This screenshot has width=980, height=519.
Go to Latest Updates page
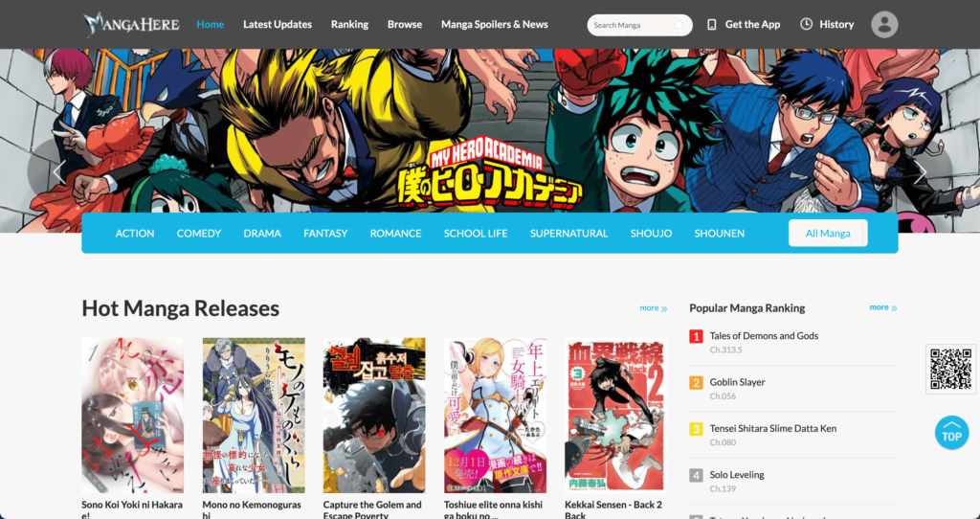pyautogui.click(x=277, y=25)
